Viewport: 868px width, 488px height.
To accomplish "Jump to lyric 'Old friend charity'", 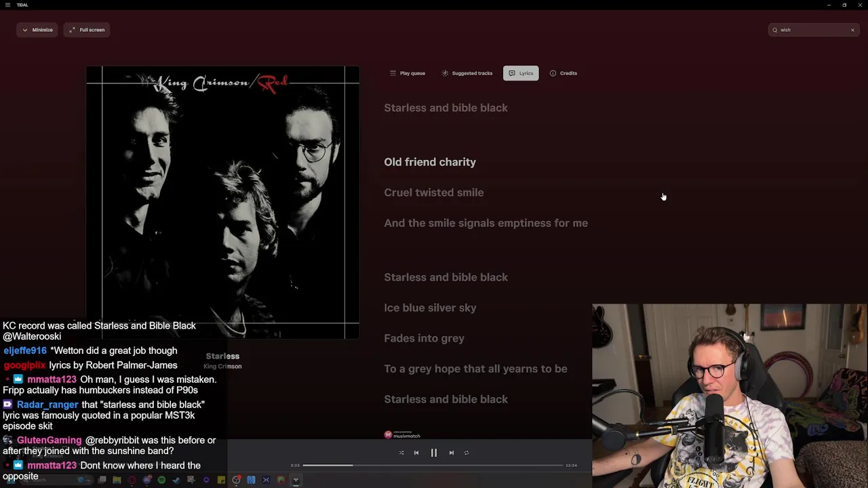I will (430, 162).
